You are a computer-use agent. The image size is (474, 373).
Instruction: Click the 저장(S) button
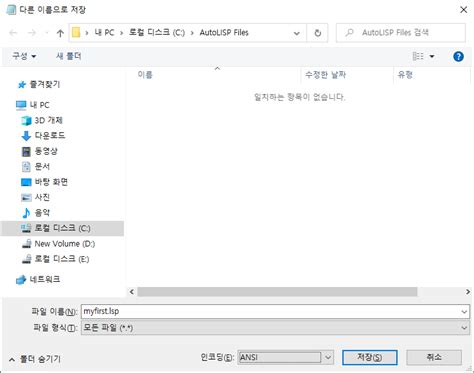pos(370,358)
